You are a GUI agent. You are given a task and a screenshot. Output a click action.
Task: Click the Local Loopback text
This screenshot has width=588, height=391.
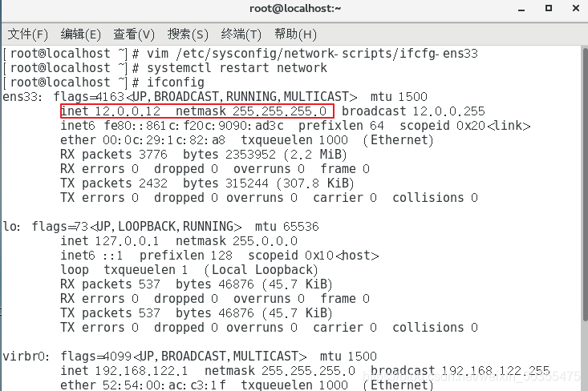click(262, 270)
